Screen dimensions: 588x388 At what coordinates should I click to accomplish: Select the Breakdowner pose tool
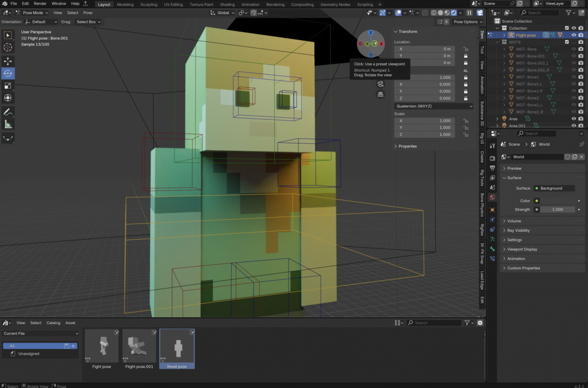point(8,139)
